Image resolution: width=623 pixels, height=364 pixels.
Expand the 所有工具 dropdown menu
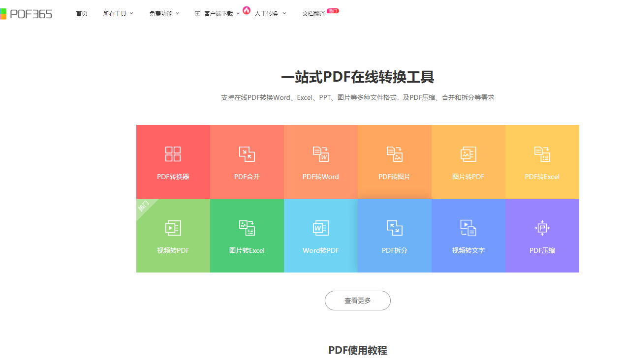pos(118,14)
